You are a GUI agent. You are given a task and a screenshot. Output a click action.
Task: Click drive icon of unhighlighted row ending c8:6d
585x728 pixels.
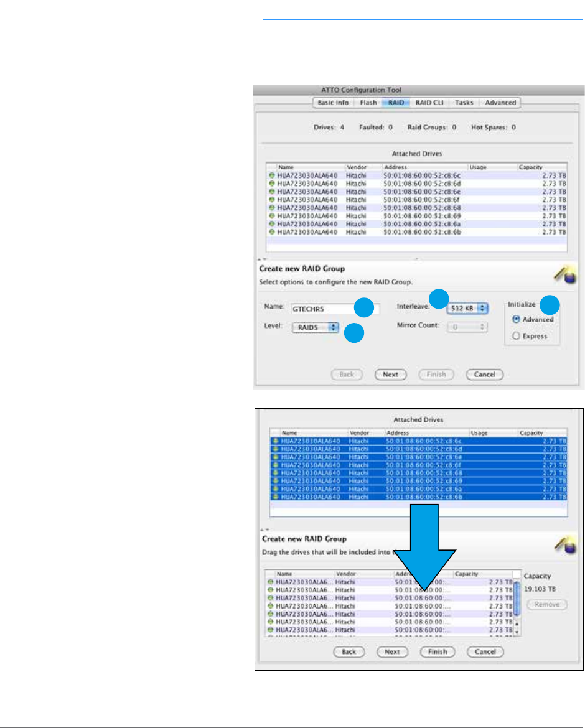pos(271,184)
